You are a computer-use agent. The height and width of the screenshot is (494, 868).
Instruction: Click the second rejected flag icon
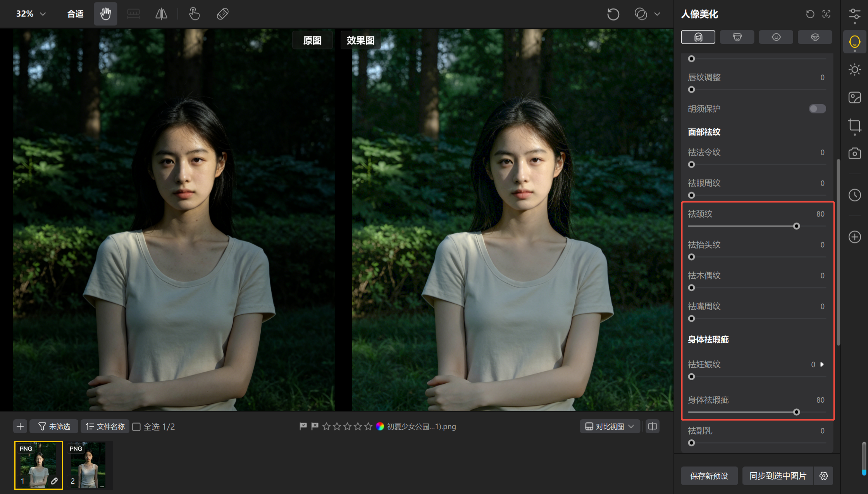(315, 426)
